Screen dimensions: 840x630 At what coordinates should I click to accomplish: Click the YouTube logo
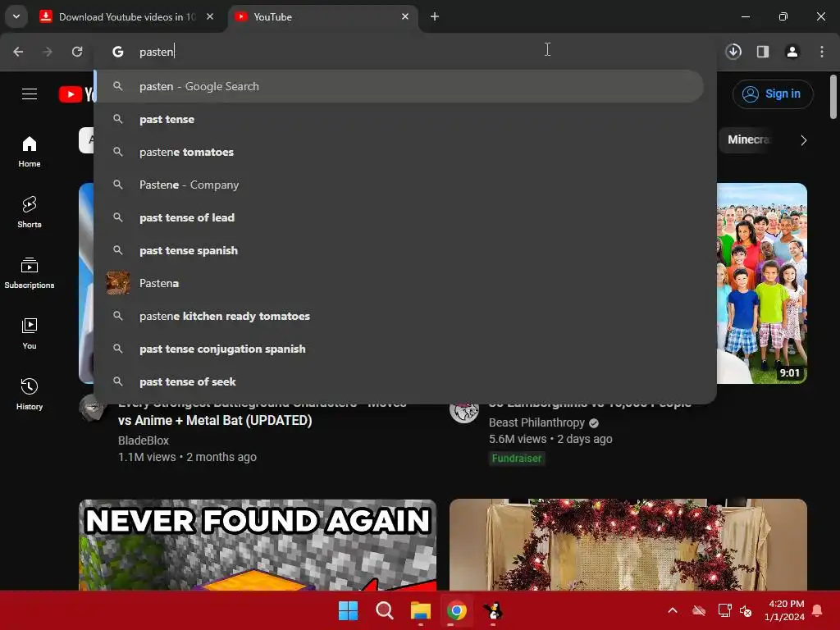coord(76,94)
